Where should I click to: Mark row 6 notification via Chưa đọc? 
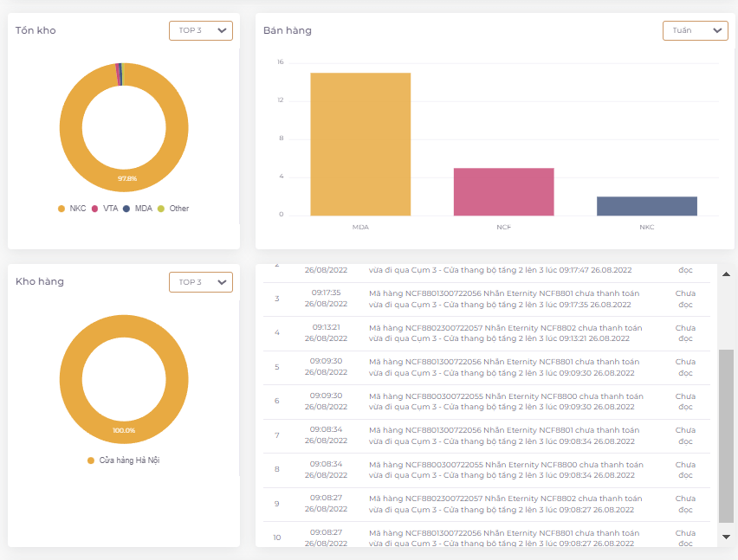click(x=685, y=402)
